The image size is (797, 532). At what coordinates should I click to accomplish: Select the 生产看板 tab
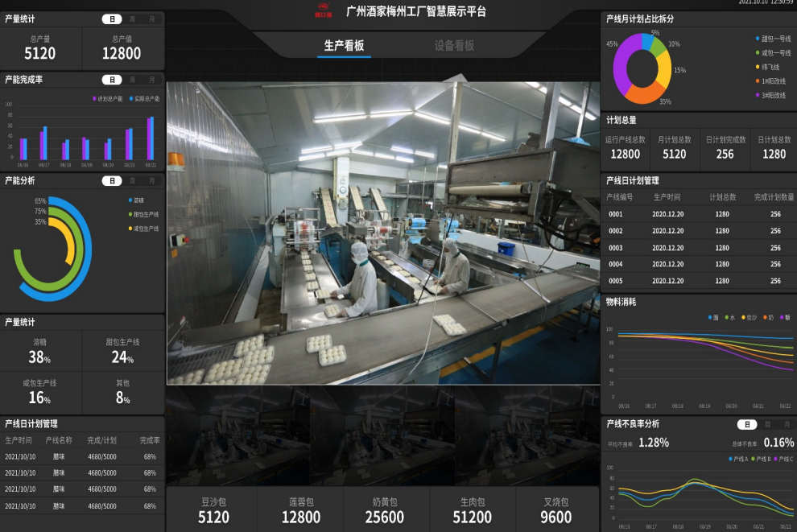(x=344, y=46)
